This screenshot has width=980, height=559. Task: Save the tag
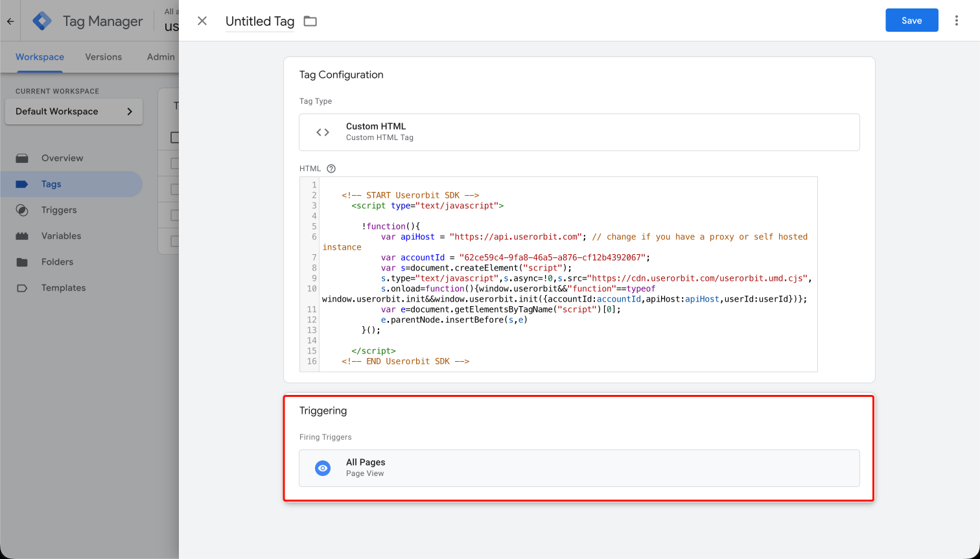point(912,20)
